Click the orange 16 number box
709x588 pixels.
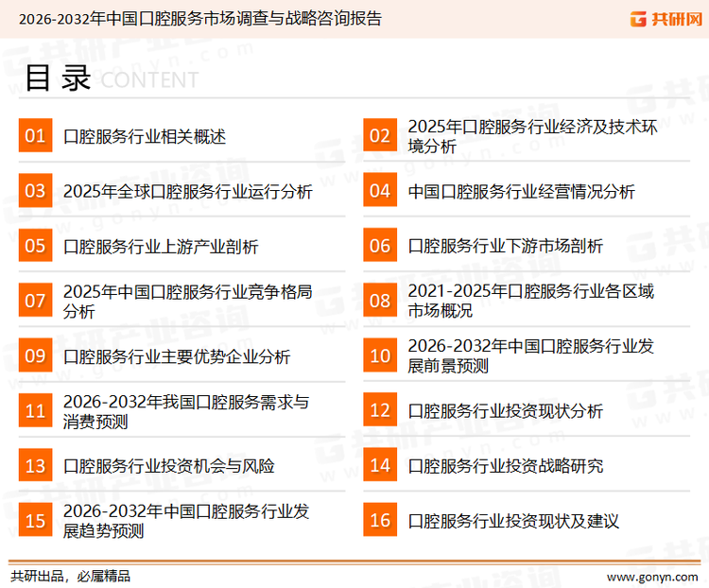tap(380, 520)
